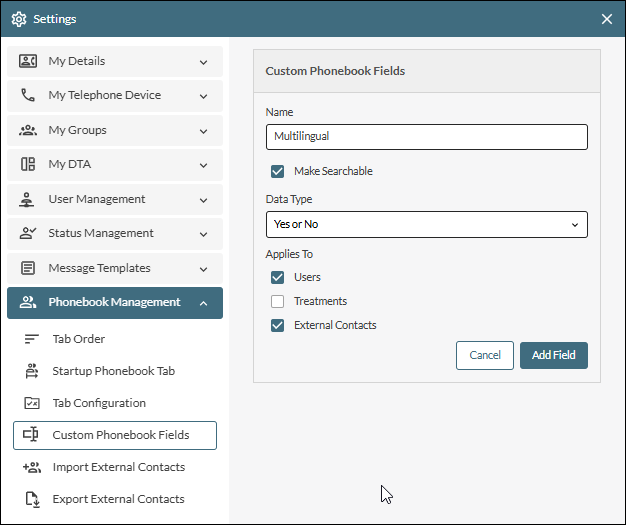The width and height of the screenshot is (626, 525).
Task: Click the My DTA layout icon
Action: pos(28,164)
